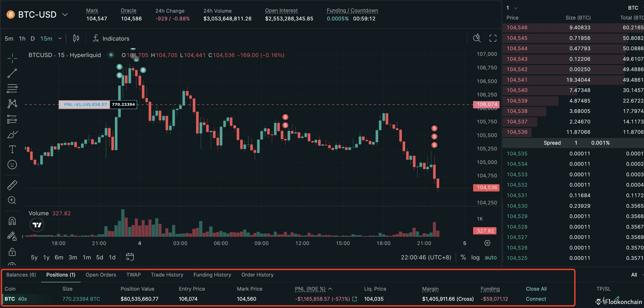Viewport: 644px width, 308px height.
Task: Select the 5m timeframe
Action: [9, 38]
